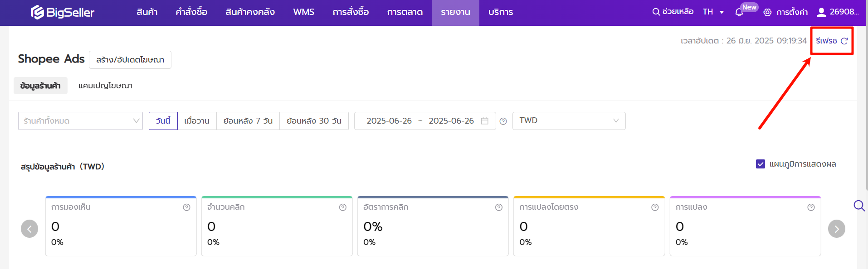
Task: Click the เวลาอัปเดต timestamp text
Action: click(x=744, y=41)
